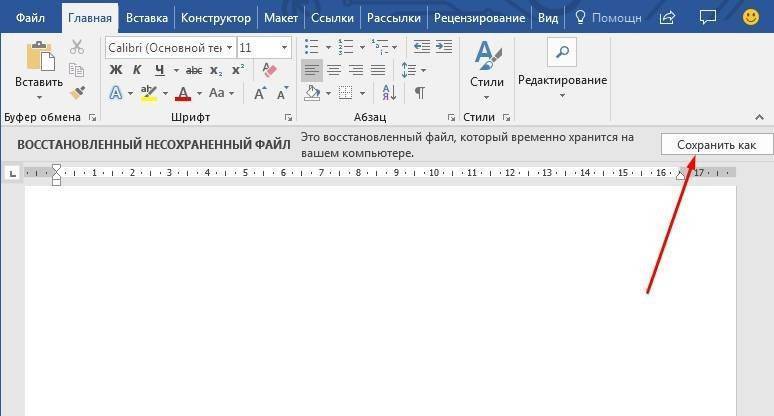Apply the yellow text highlight color
Image resolution: width=774 pixels, height=416 pixels.
pyautogui.click(x=149, y=93)
